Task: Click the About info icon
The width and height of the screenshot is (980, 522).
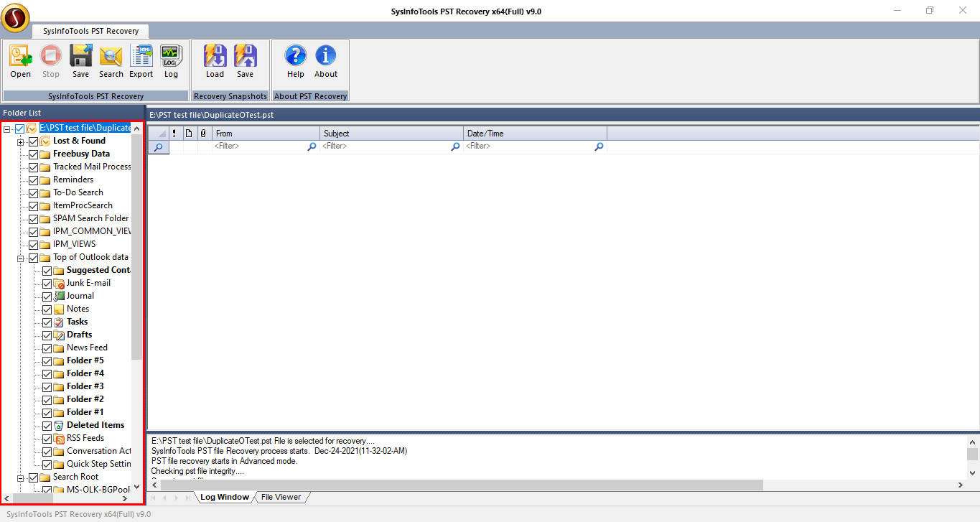Action: 326,56
